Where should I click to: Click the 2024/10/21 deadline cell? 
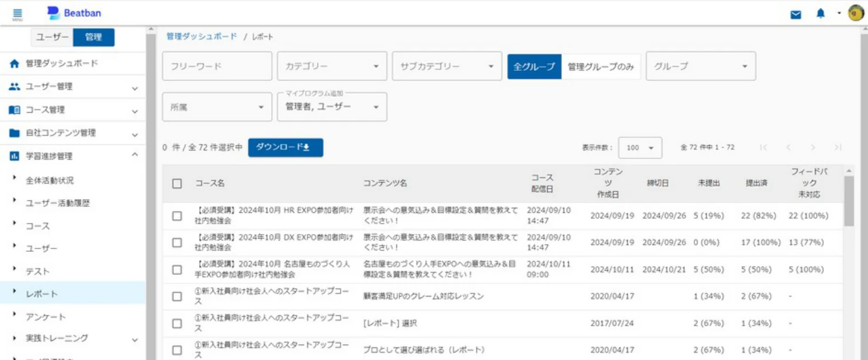664,270
